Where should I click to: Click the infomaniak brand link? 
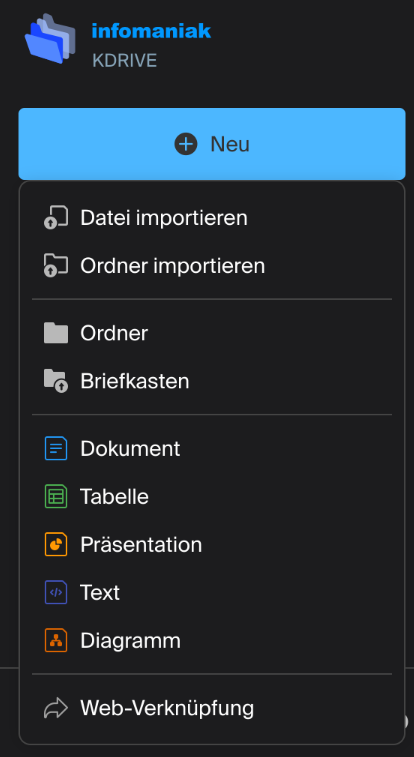tap(151, 31)
